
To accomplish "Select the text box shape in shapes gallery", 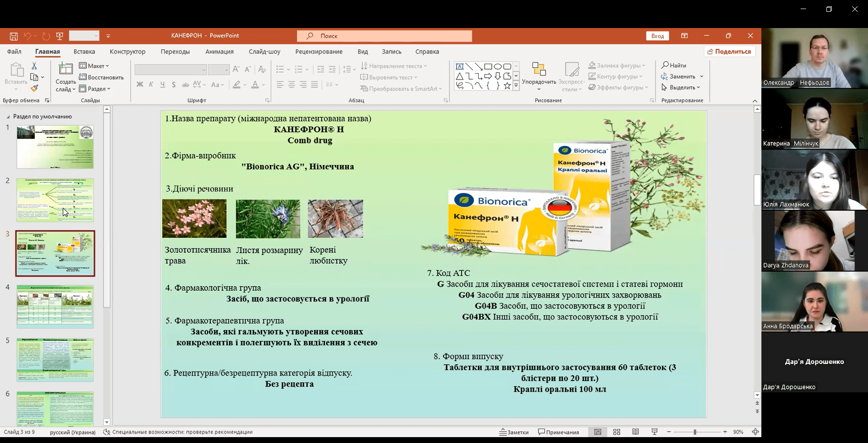I will 460,66.
